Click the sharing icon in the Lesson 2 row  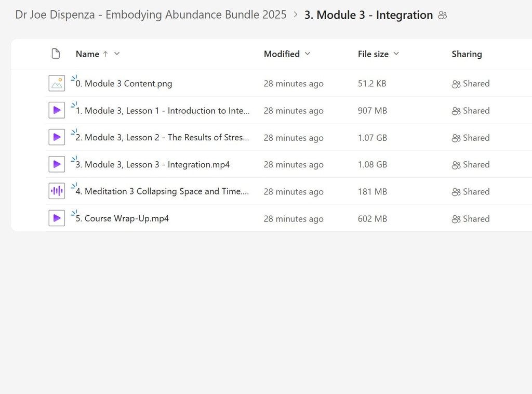pyautogui.click(x=456, y=138)
